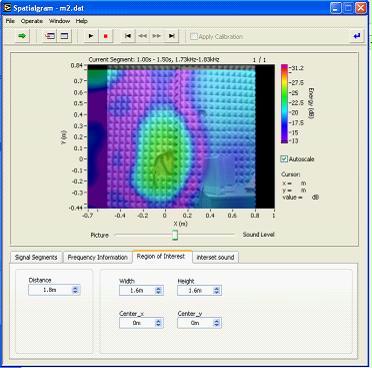Click the Width field stepper arrows

click(158, 290)
